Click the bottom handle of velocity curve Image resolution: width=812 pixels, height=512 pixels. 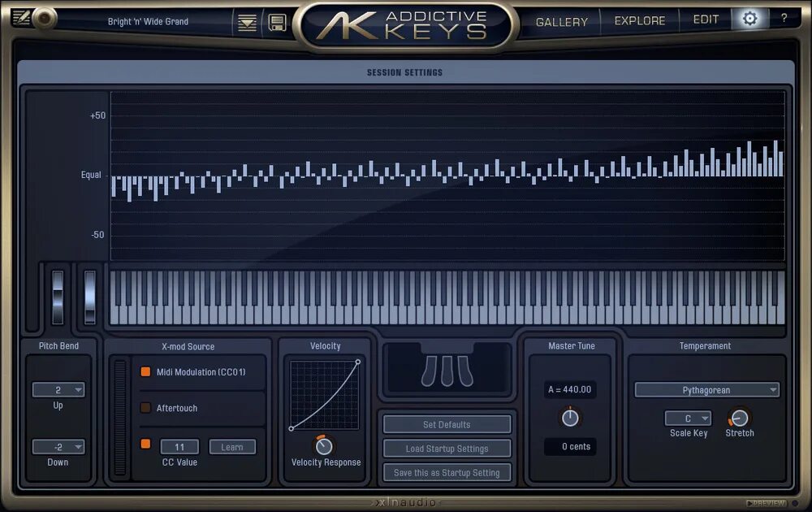pyautogui.click(x=291, y=428)
